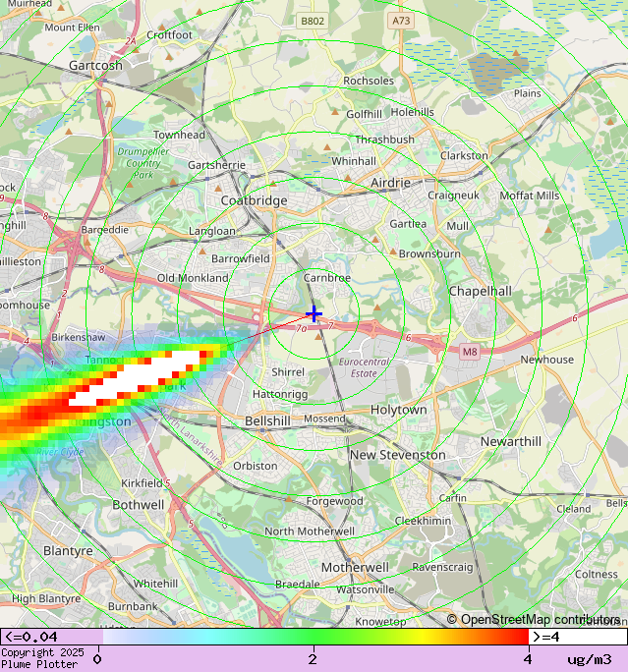Click the Whitehill label
This screenshot has width=628, height=672.
[x=155, y=584]
